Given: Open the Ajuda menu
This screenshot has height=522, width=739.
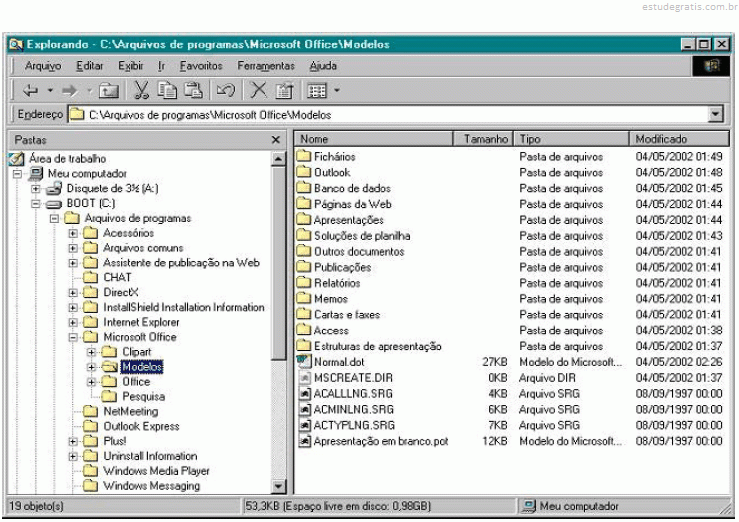Looking at the screenshot, I should pos(323,66).
